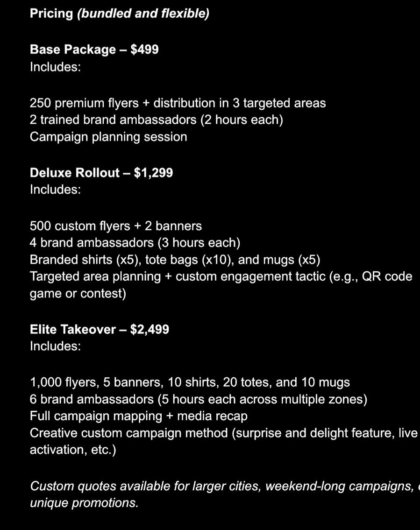This screenshot has height=530, width=420.
Task: Click the 2 trained brand ambassadors line
Action: 156,120
